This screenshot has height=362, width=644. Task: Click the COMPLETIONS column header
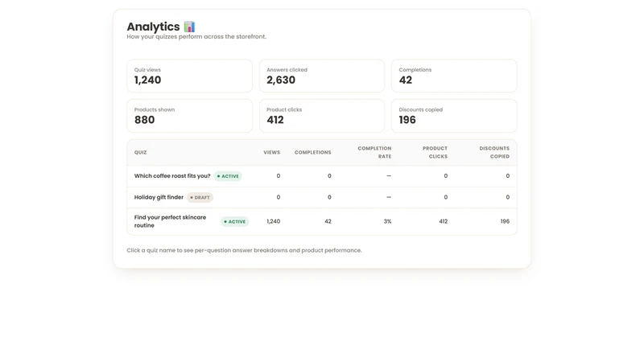coord(312,153)
